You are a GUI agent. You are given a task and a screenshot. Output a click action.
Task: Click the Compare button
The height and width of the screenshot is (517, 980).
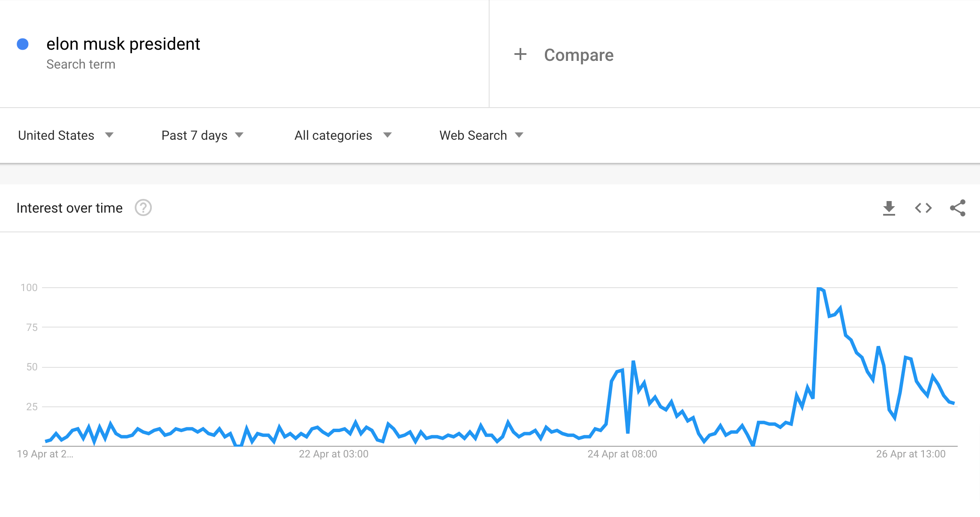coord(578,55)
